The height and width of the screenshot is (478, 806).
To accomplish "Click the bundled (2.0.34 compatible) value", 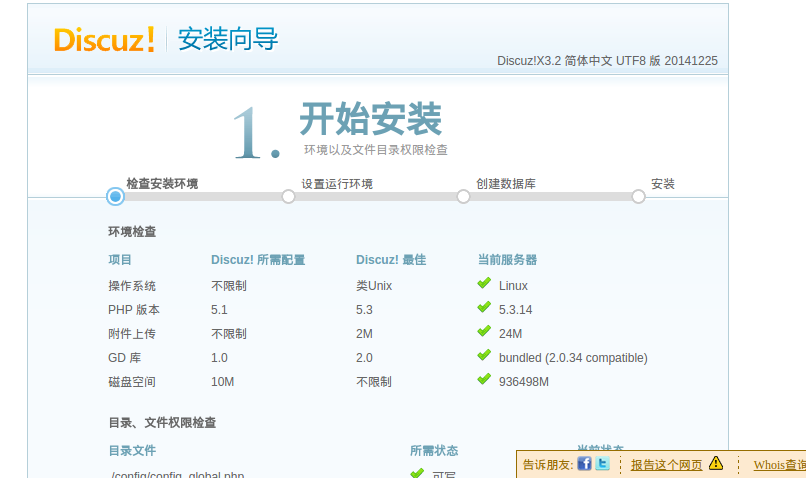I will tap(573, 358).
